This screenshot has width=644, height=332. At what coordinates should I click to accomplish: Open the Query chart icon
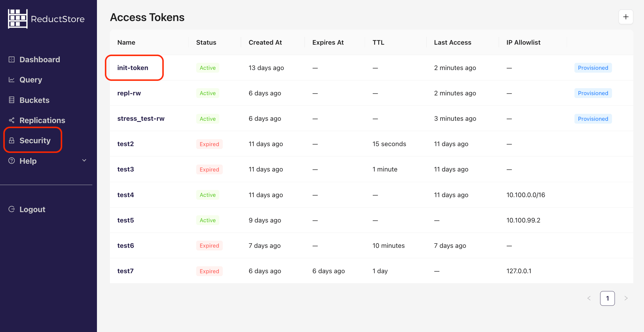(x=12, y=80)
